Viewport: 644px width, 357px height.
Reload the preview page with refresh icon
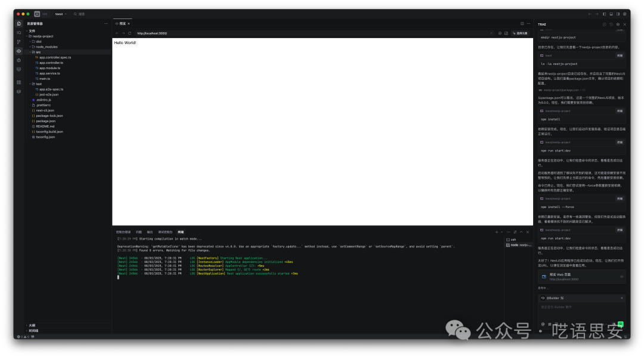130,33
